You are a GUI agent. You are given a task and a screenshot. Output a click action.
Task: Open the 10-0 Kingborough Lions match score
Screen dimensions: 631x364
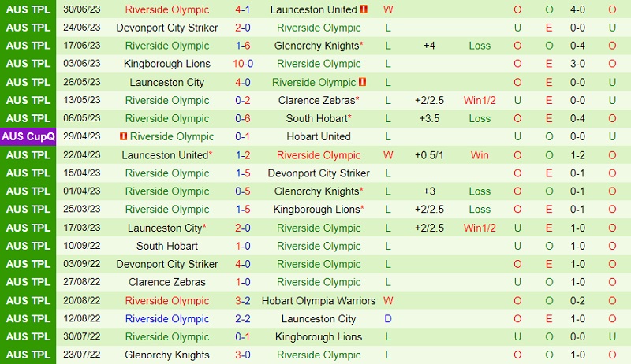pyautogui.click(x=243, y=64)
